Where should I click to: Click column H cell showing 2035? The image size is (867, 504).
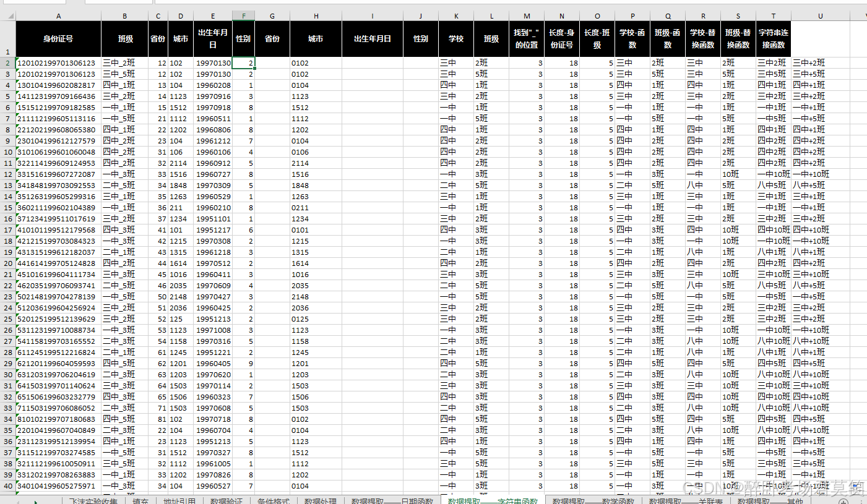pos(316,285)
